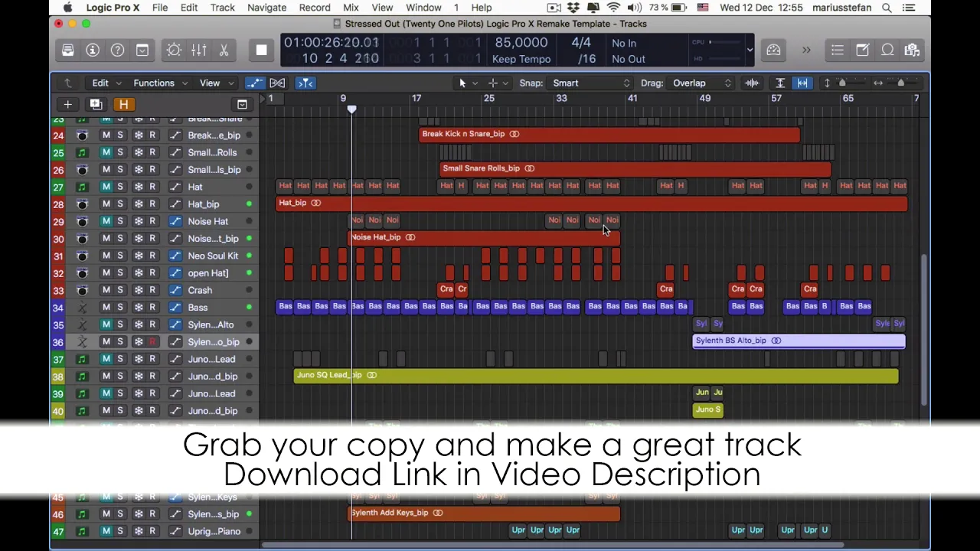The height and width of the screenshot is (551, 980).
Task: Open the pointer left-click tool menu
Action: click(467, 83)
